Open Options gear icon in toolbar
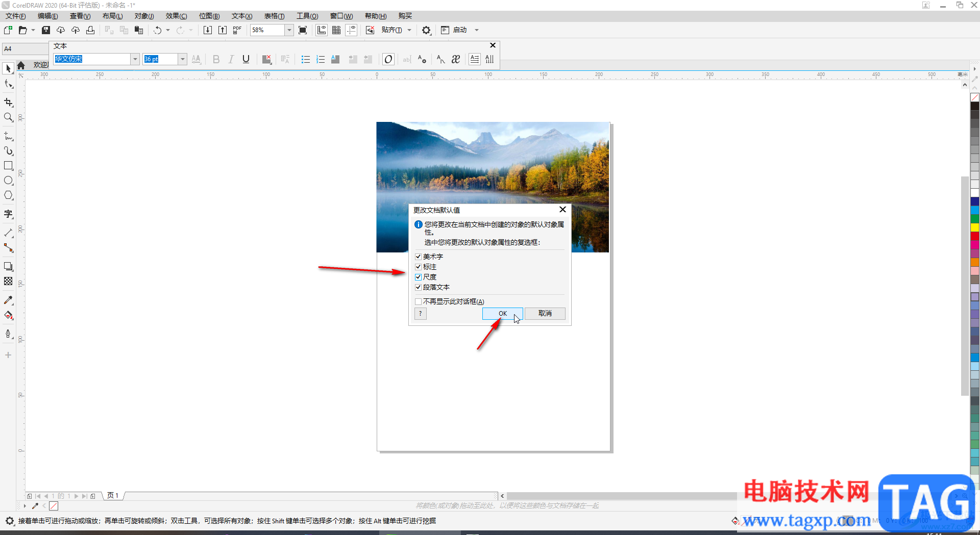 [426, 30]
